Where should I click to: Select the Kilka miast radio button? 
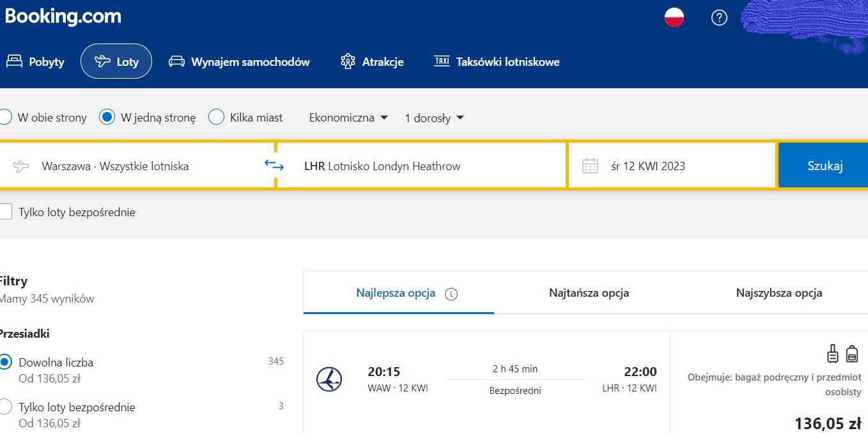tap(217, 118)
